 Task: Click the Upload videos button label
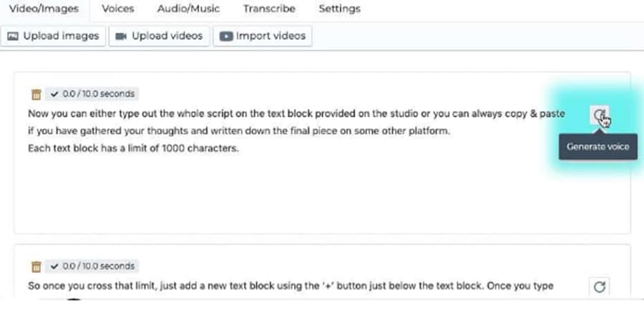pyautogui.click(x=167, y=37)
